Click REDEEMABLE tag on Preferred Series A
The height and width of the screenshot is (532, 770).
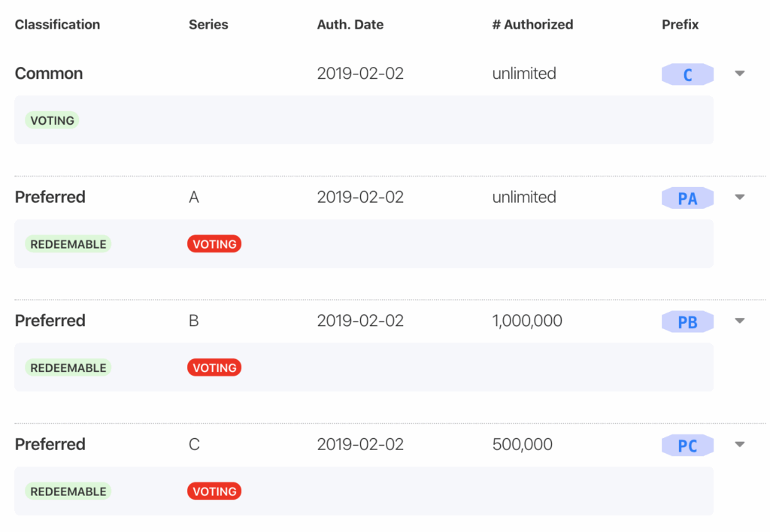pyautogui.click(x=68, y=244)
